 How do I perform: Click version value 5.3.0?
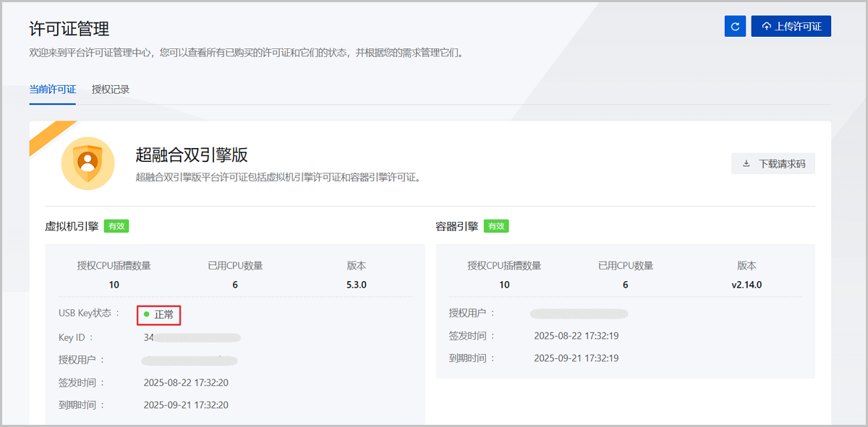pos(357,285)
